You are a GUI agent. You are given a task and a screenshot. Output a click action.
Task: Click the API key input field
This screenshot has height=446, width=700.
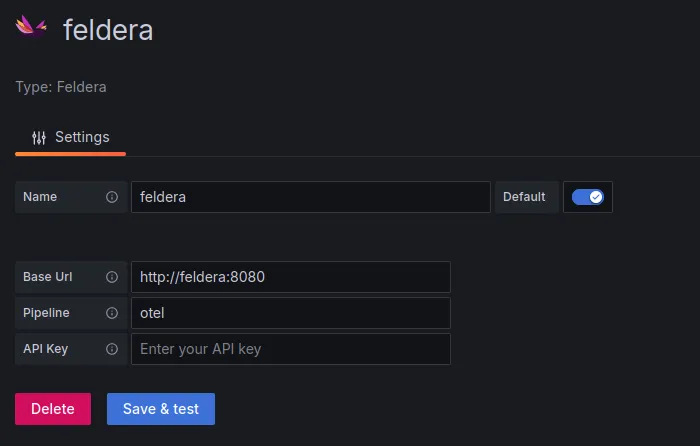(291, 349)
